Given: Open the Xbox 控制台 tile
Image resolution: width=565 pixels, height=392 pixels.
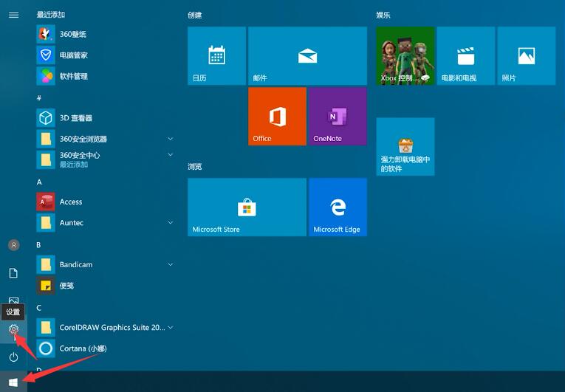Looking at the screenshot, I should tap(405, 56).
